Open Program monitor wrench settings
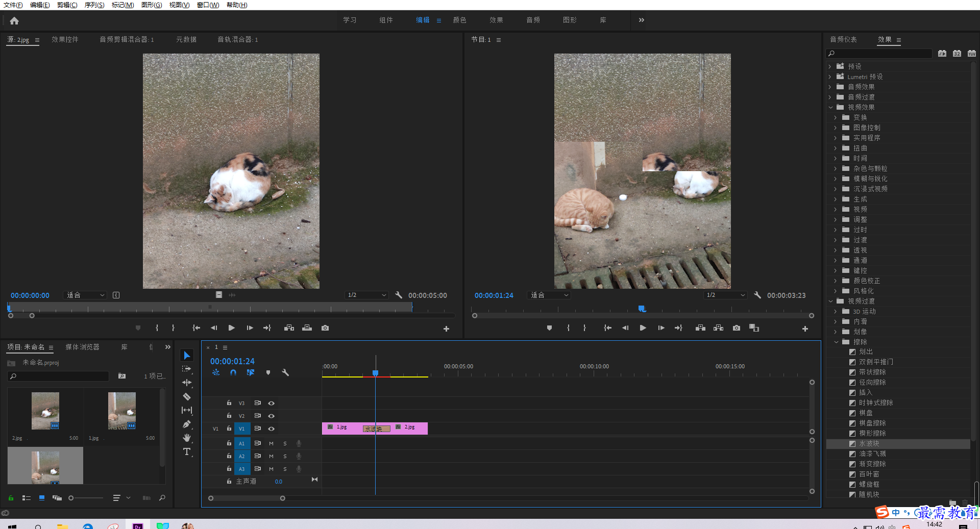Viewport: 980px width, 529px height. [757, 295]
